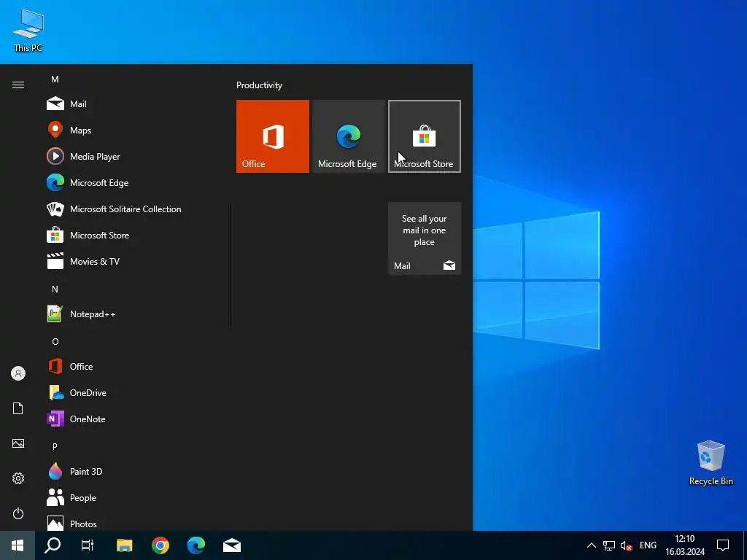Viewport: 747px width, 560px height.
Task: Open OneDrive from the app list
Action: tap(135, 392)
